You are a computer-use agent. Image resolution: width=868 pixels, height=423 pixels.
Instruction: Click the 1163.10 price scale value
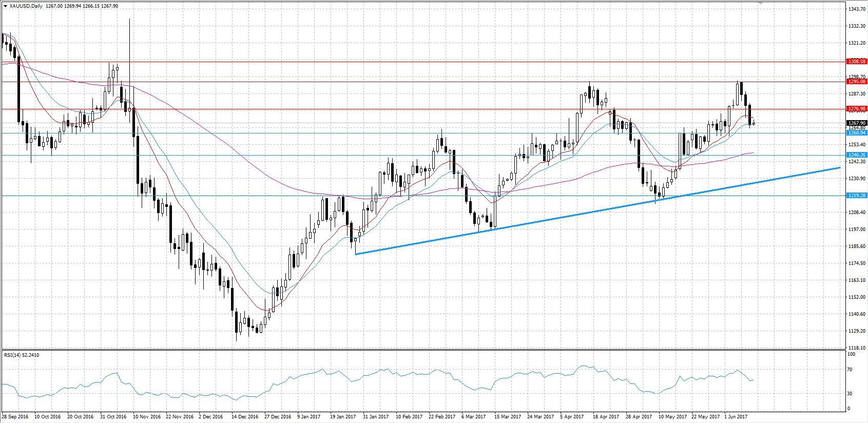tap(857, 280)
